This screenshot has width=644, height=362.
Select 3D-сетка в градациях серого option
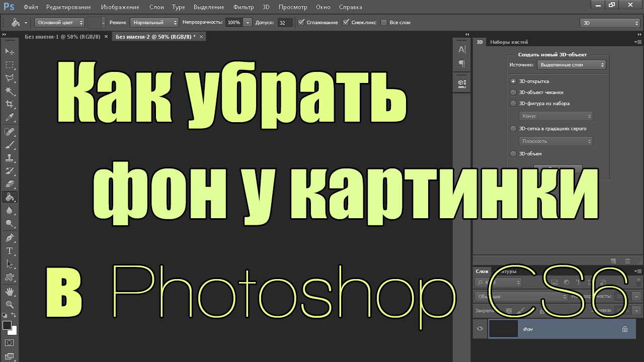513,128
